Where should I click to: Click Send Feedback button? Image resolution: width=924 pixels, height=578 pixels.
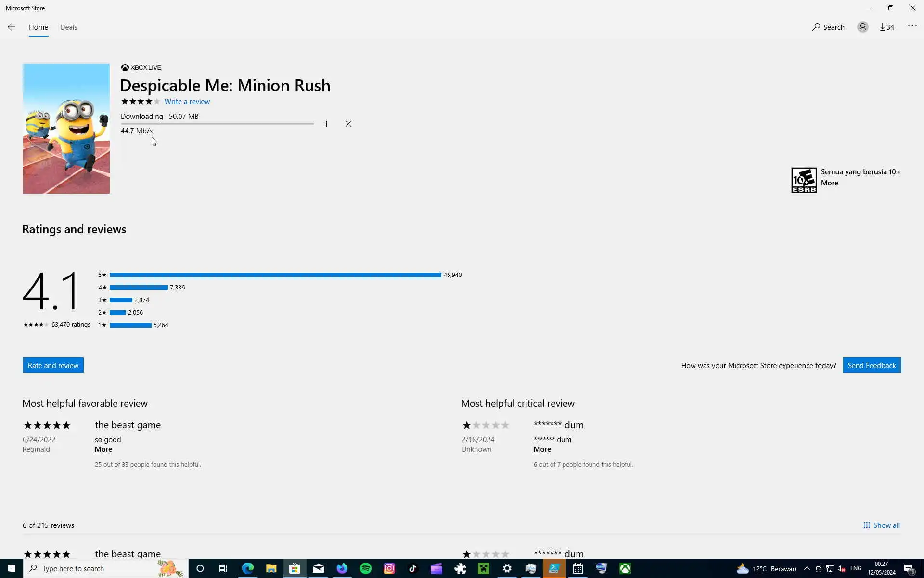click(872, 365)
